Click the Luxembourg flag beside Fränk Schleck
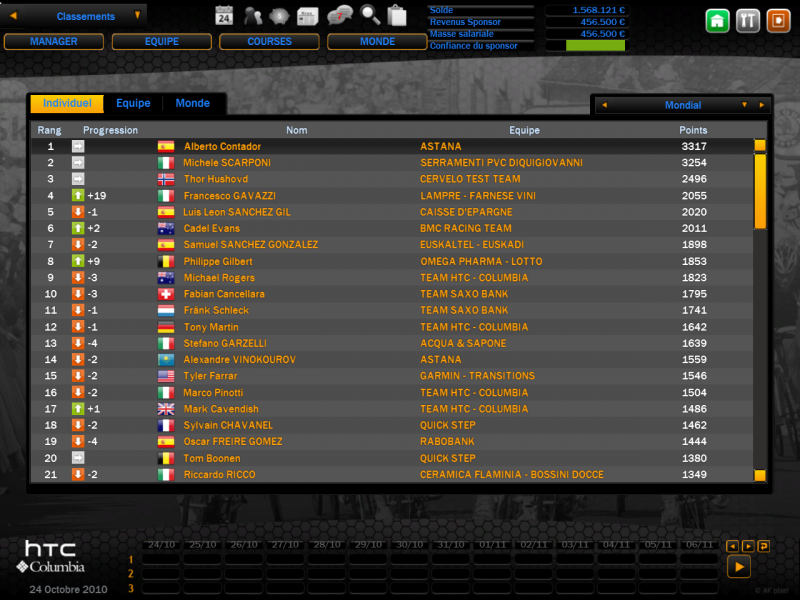This screenshot has width=800, height=600. (166, 310)
